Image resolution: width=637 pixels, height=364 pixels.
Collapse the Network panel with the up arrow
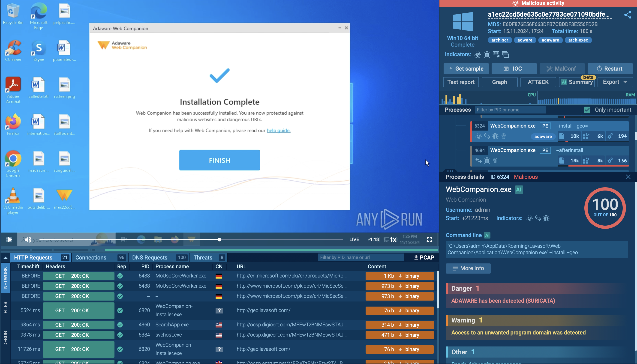pyautogui.click(x=5, y=257)
